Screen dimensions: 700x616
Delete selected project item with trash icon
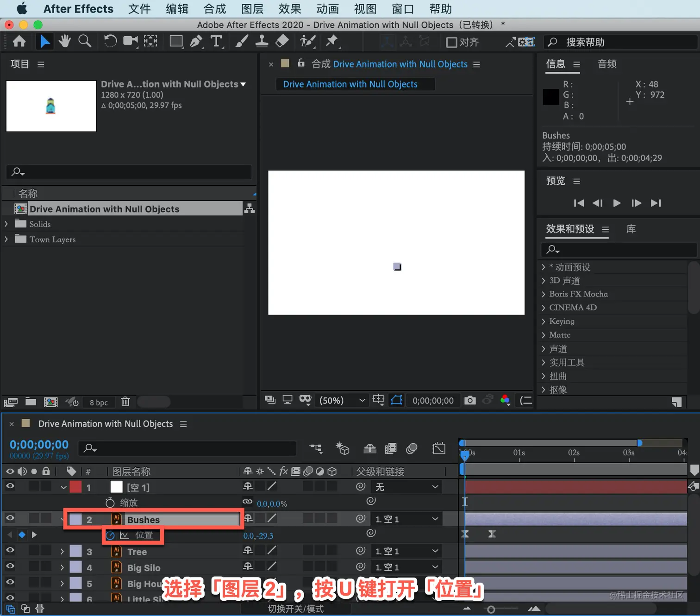coord(125,402)
